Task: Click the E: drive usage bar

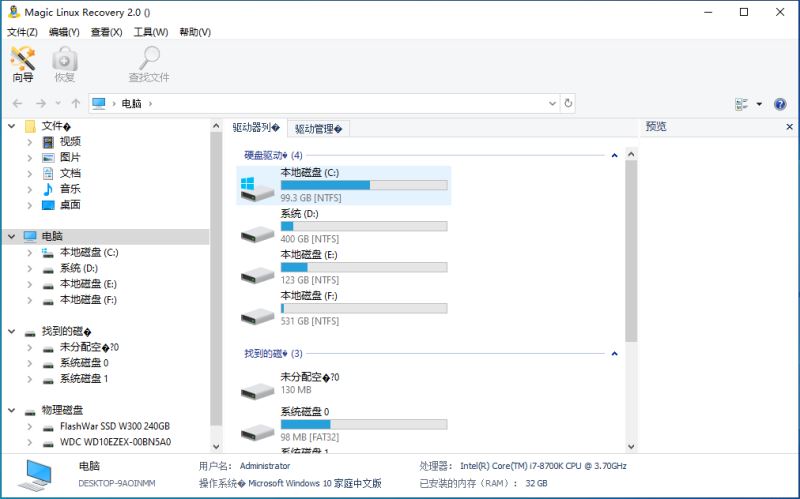Action: click(x=364, y=267)
